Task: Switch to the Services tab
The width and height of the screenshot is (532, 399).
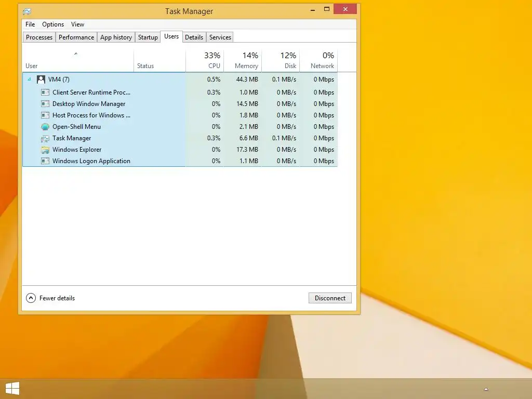Action: (x=220, y=37)
